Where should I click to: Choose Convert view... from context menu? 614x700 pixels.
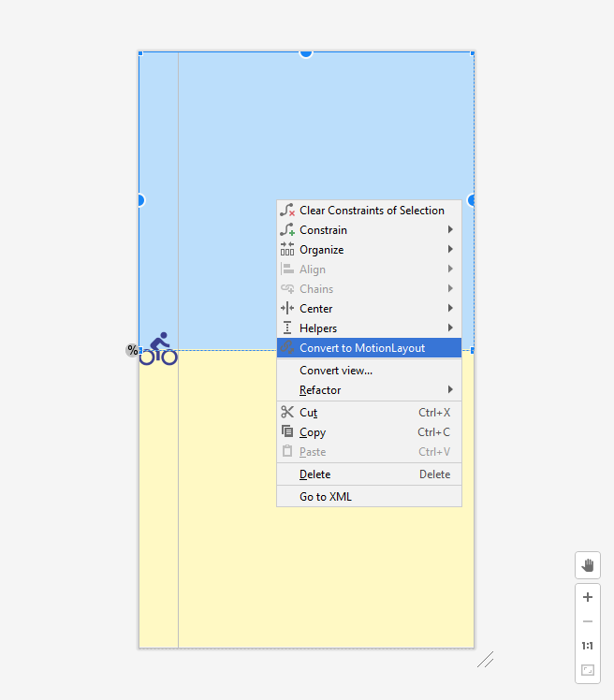336,370
